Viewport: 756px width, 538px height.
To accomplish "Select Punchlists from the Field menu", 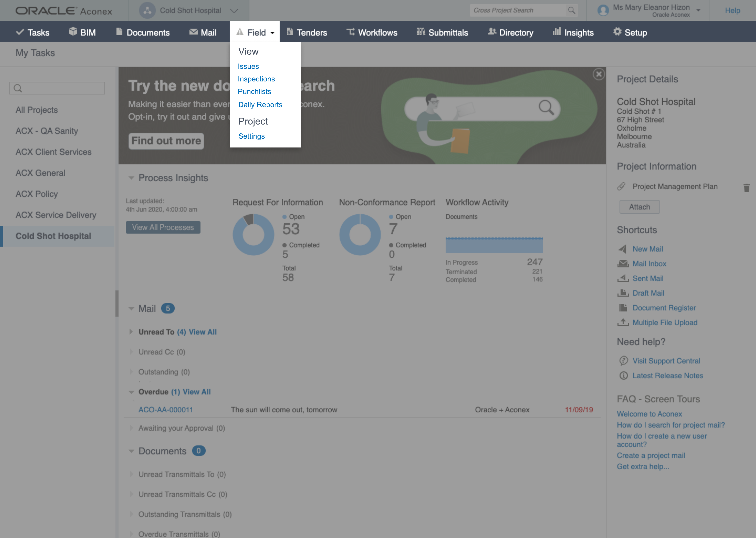I will (x=254, y=92).
